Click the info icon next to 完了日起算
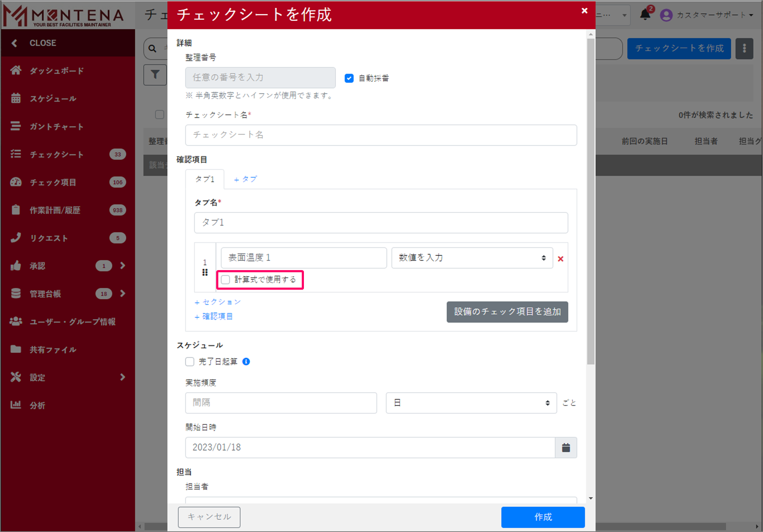The height and width of the screenshot is (532, 763). point(246,361)
